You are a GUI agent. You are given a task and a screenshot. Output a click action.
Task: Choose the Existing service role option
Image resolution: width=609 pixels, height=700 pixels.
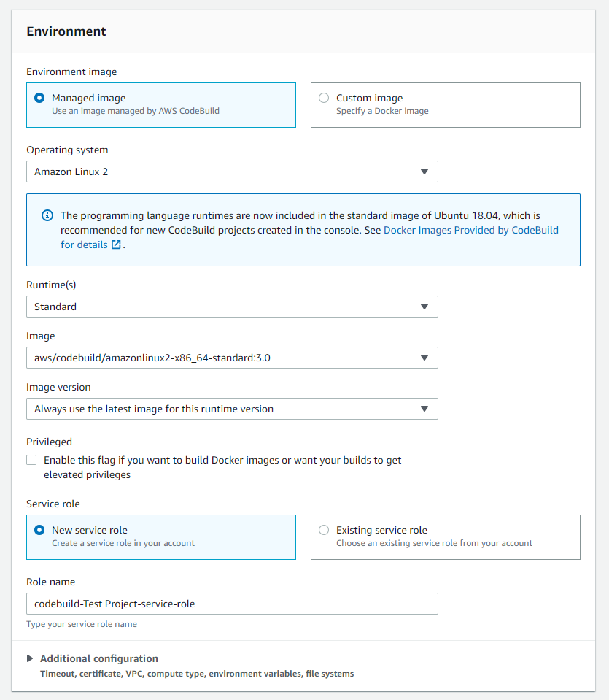tap(324, 530)
